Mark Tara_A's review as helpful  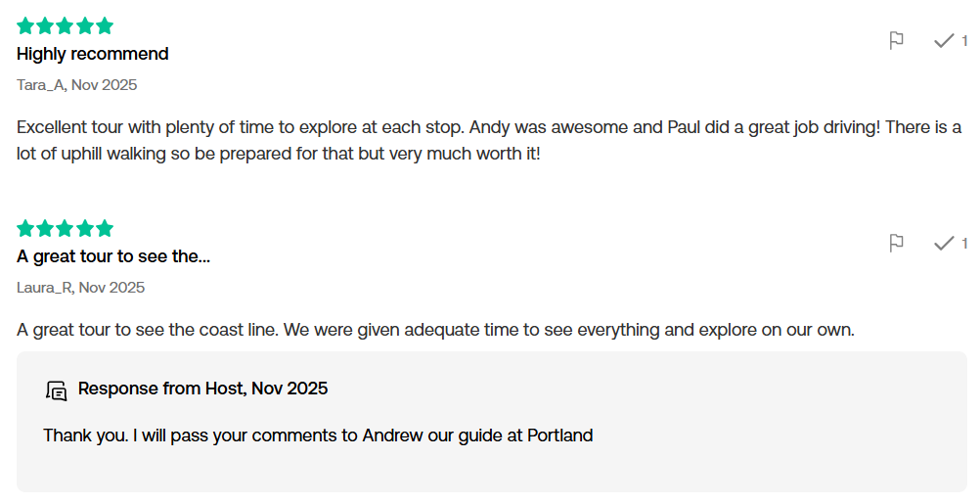(x=944, y=40)
